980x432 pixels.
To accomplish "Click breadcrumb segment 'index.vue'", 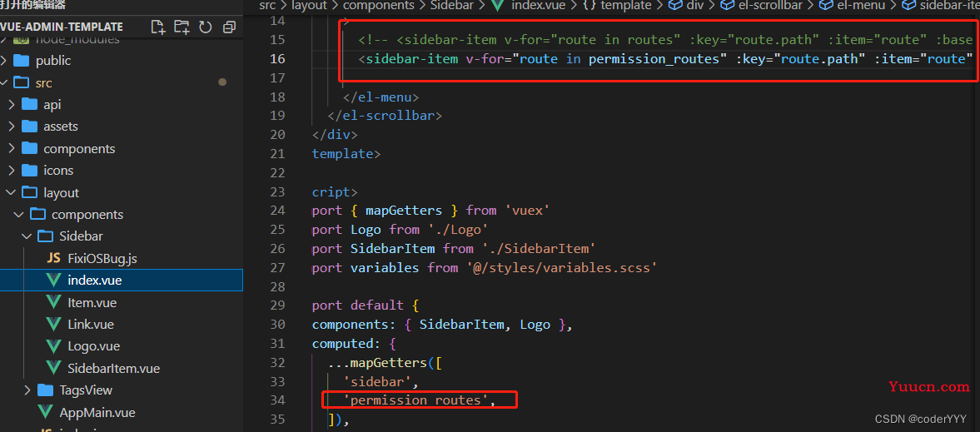I will [536, 5].
